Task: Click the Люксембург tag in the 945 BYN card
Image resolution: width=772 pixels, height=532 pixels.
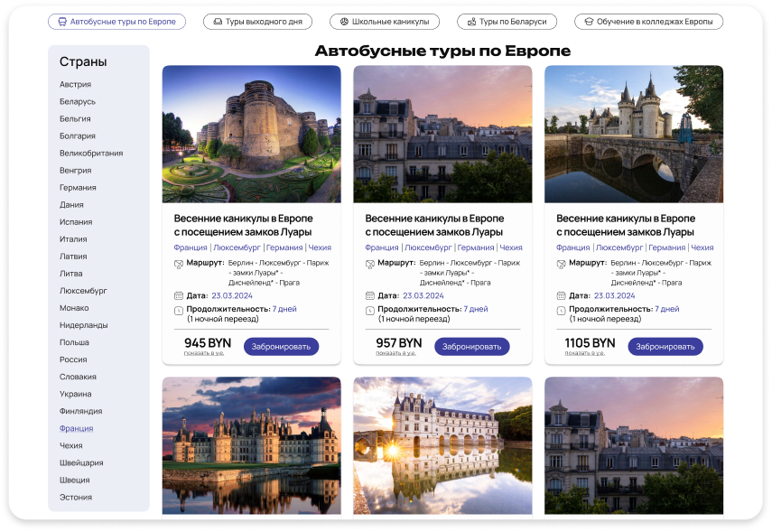Action: pyautogui.click(x=237, y=247)
